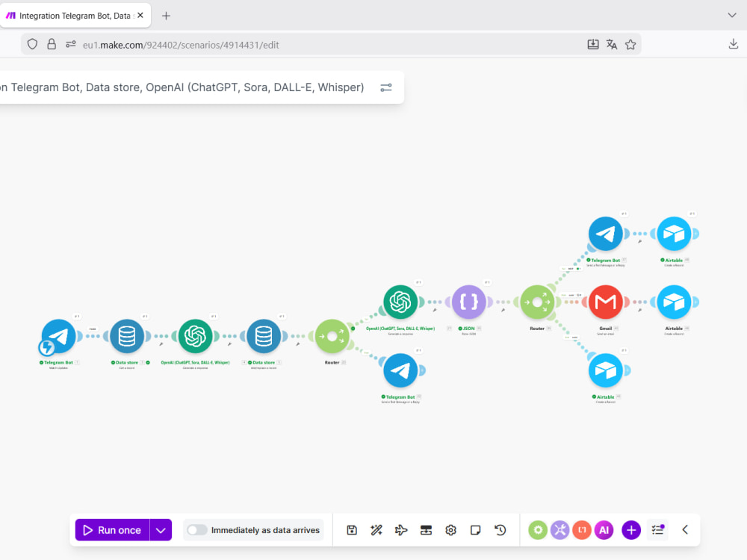The image size is (747, 560).
Task: Click the eu1.make.com address bar URL
Action: tap(181, 45)
